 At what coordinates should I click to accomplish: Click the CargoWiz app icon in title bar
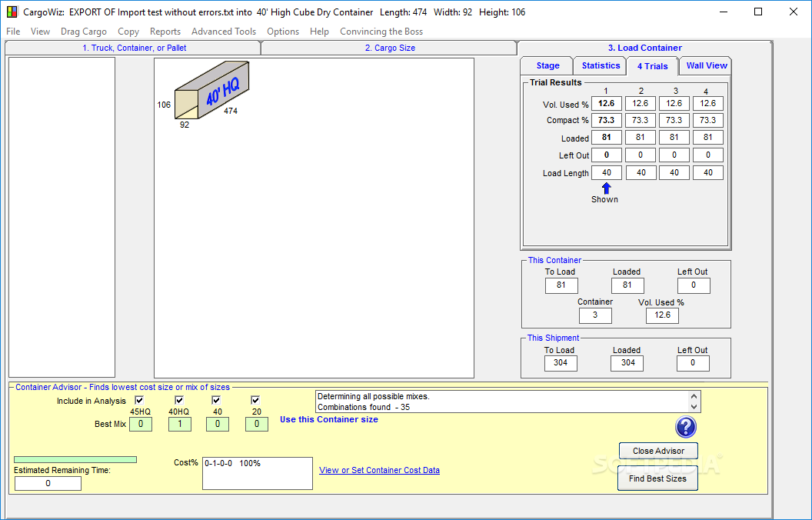click(x=12, y=12)
